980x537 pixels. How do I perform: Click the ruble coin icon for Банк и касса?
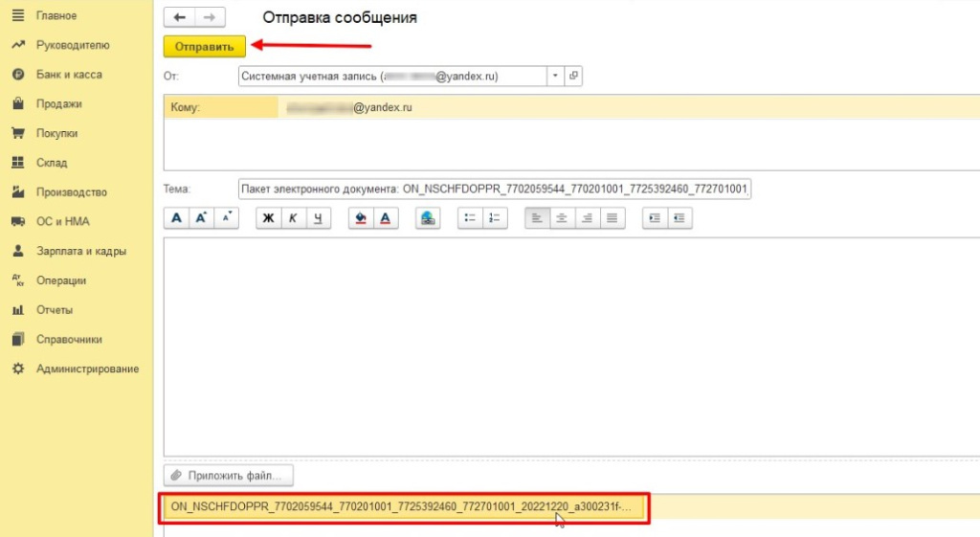[18, 75]
